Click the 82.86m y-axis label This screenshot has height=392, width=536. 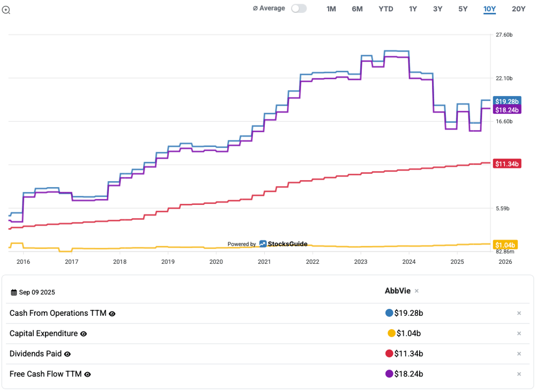click(505, 252)
